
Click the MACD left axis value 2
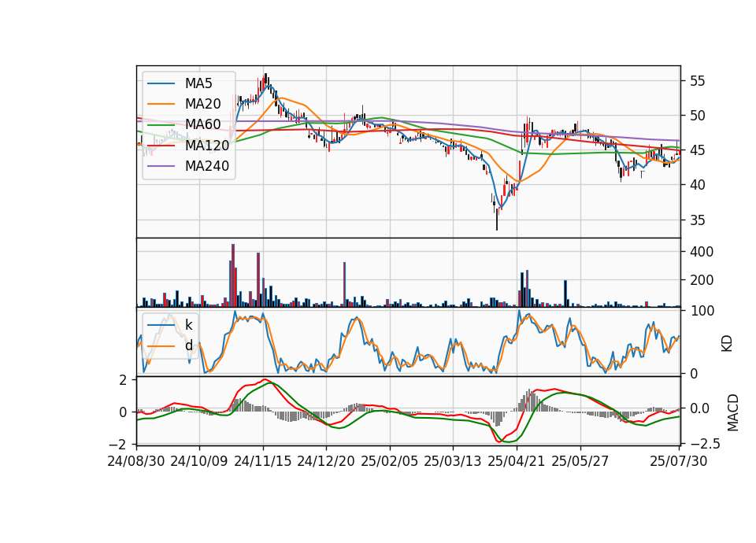pyautogui.click(x=124, y=380)
